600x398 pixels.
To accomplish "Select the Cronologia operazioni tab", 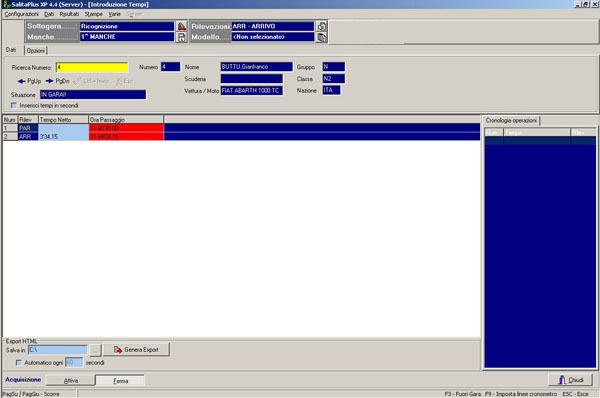I will click(x=511, y=121).
